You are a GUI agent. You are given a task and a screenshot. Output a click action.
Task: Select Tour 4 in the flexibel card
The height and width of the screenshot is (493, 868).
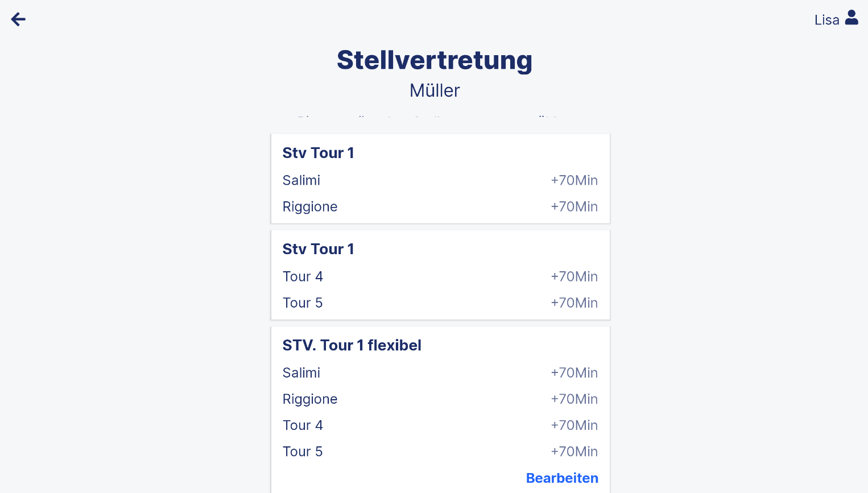click(303, 425)
